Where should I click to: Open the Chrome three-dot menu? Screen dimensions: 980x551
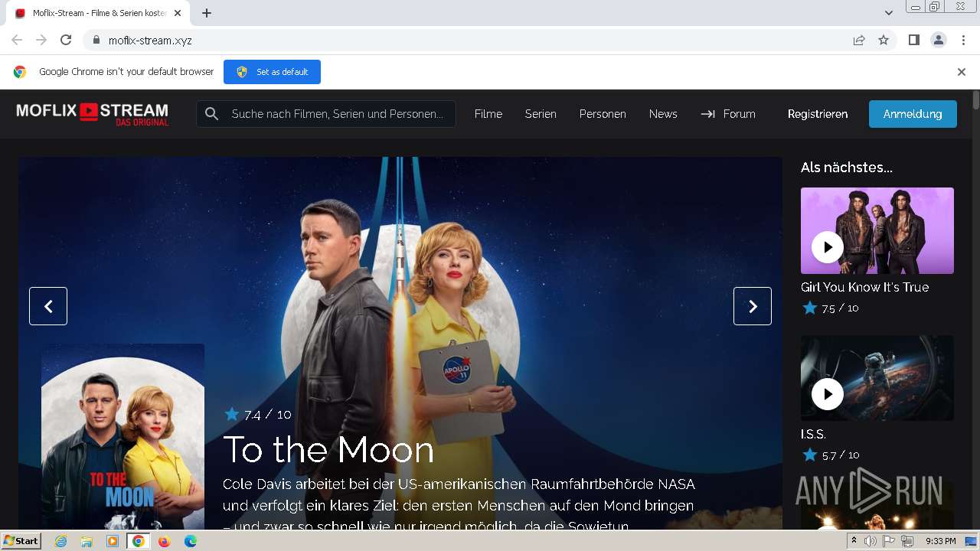963,41
